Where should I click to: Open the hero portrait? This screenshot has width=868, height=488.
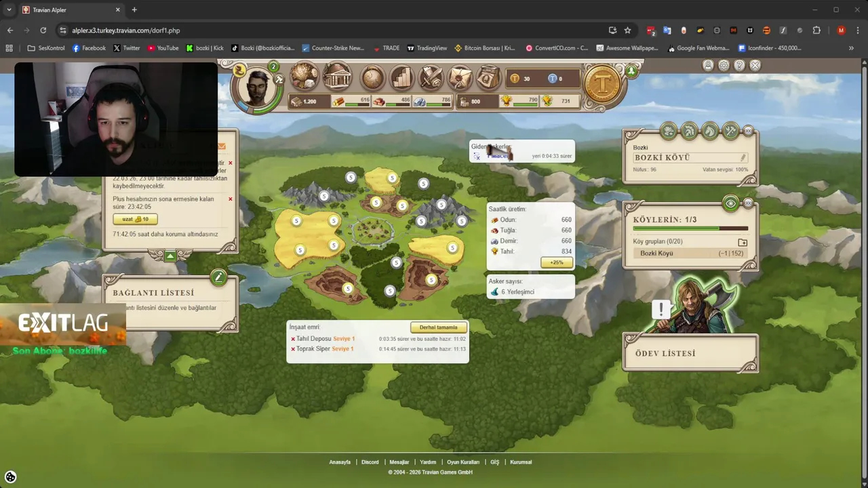[x=257, y=87]
